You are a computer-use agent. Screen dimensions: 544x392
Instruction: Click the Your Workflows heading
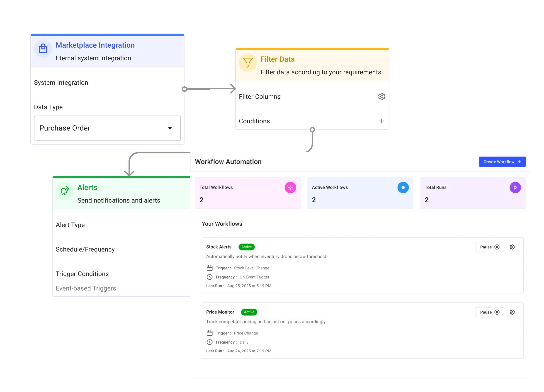tap(222, 224)
